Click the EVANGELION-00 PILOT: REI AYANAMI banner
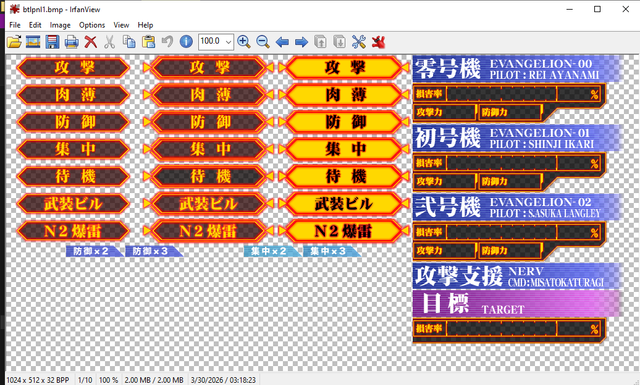Image resolution: width=640 pixels, height=385 pixels. [x=517, y=69]
